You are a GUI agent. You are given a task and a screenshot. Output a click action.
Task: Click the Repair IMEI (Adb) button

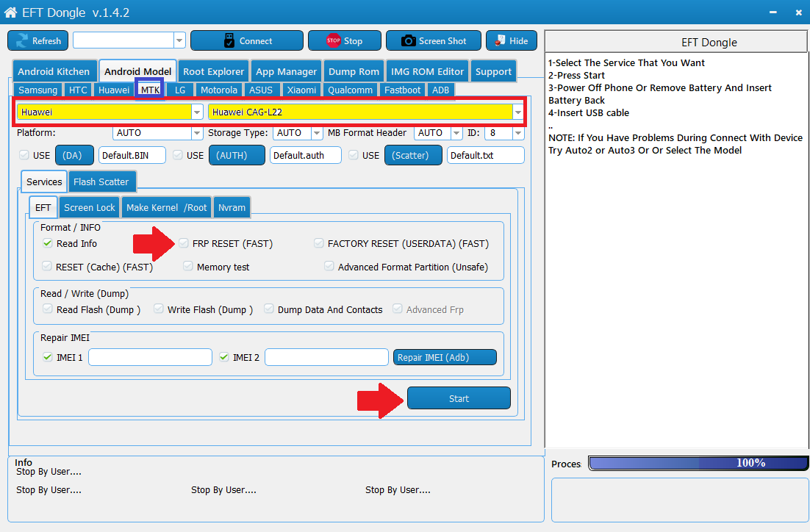[x=445, y=357]
